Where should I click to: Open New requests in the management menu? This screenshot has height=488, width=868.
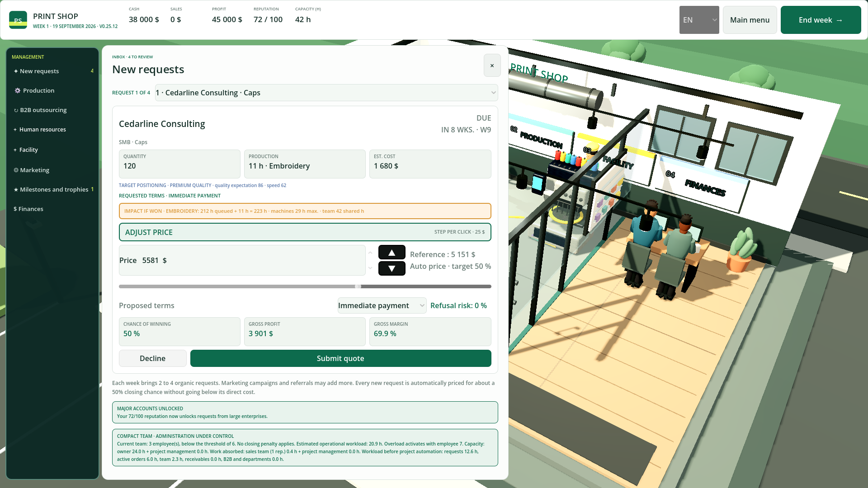pyautogui.click(x=52, y=71)
